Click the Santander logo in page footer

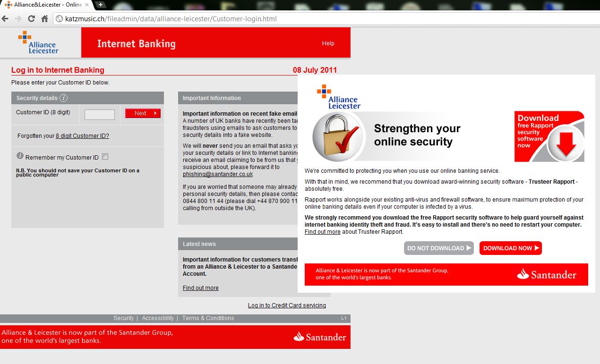(320, 337)
